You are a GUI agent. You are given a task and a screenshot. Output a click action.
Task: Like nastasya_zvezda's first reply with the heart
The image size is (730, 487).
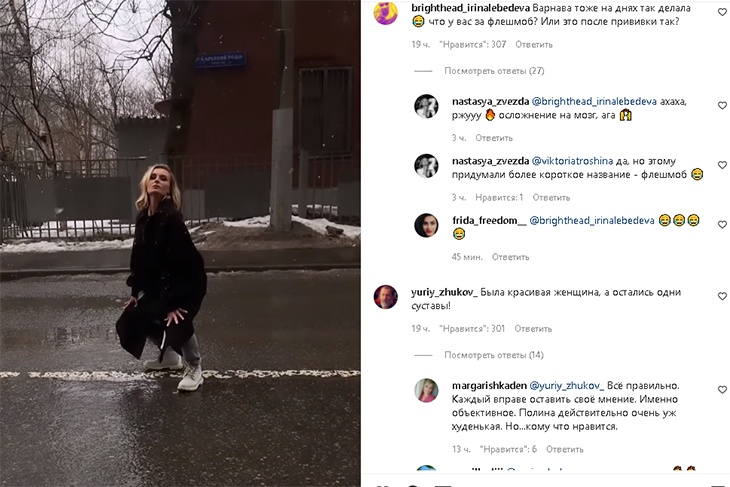[722, 106]
